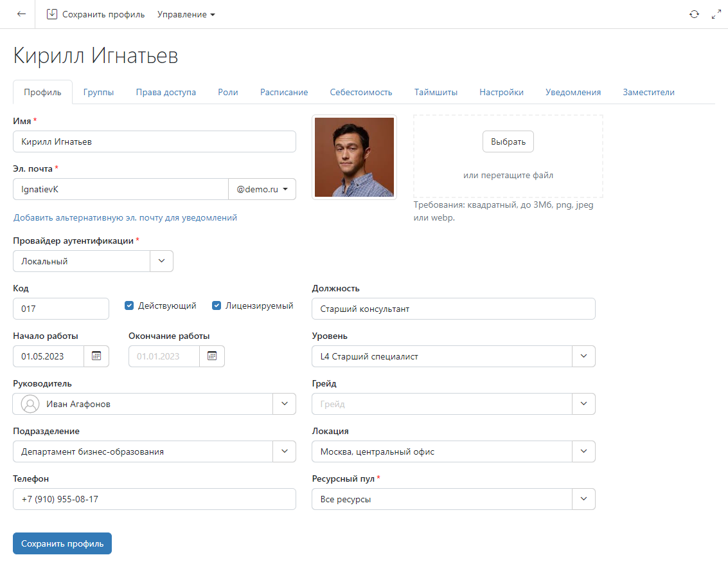Switch to the Права доступа tab
Viewport: 728px width, 564px height.
point(166,92)
